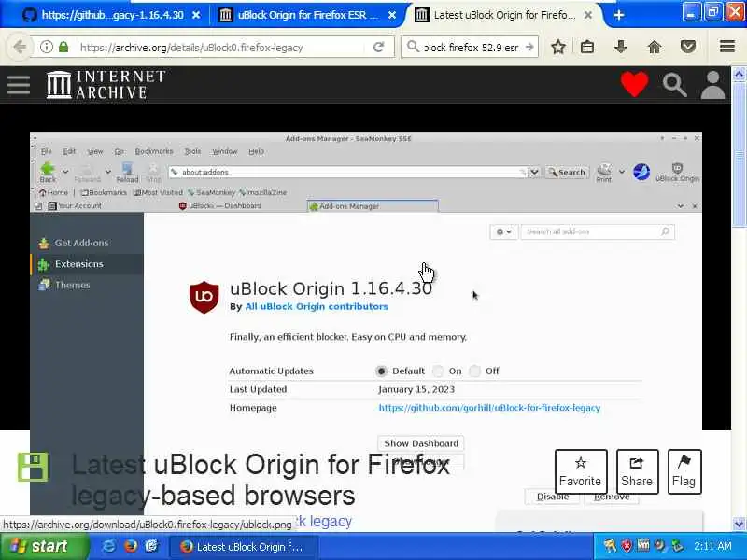The image size is (747, 560).
Task: Open the Internet Archive site hamburger menu
Action: click(x=19, y=85)
